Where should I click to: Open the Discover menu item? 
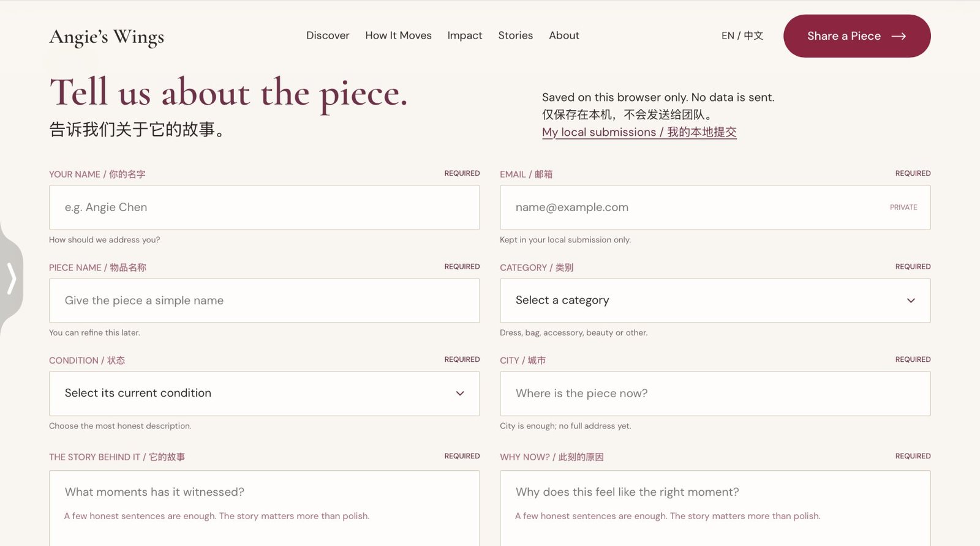pyautogui.click(x=328, y=36)
